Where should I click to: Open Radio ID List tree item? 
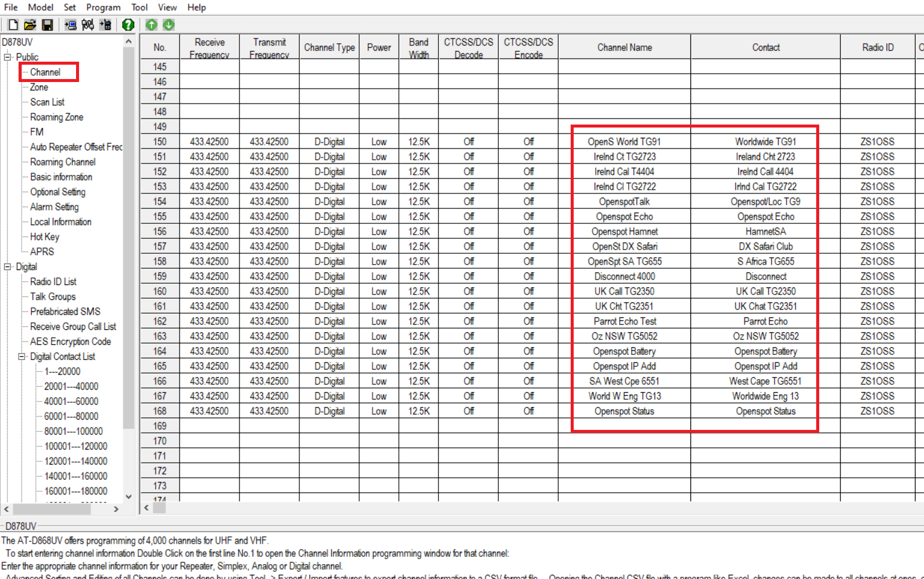[x=53, y=281]
